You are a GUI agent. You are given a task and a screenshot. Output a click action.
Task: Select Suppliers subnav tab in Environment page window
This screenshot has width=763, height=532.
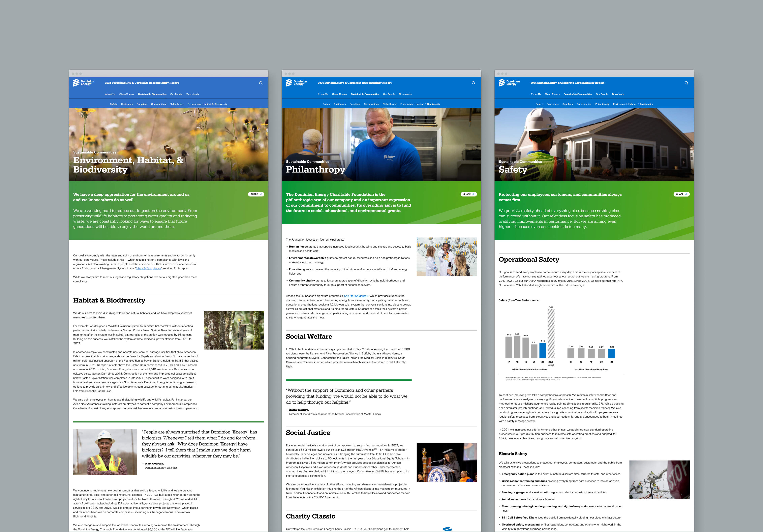click(142, 104)
